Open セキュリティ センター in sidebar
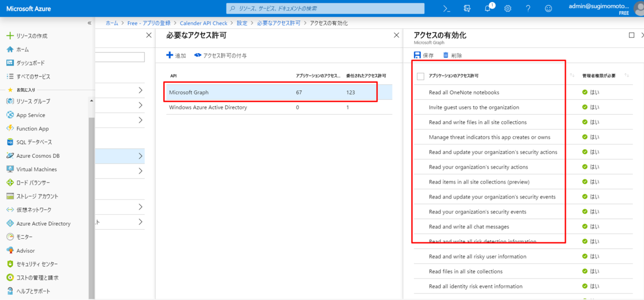644x300 pixels. pyautogui.click(x=32, y=264)
